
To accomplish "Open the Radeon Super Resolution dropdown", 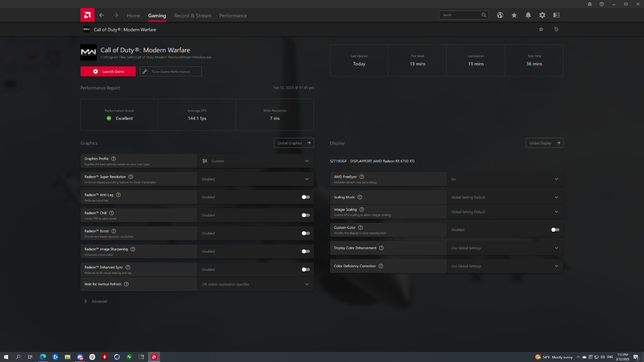I will click(x=256, y=179).
